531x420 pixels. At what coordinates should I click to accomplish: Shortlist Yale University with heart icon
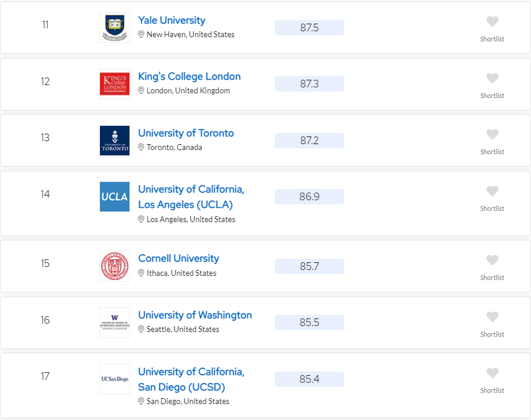[492, 22]
